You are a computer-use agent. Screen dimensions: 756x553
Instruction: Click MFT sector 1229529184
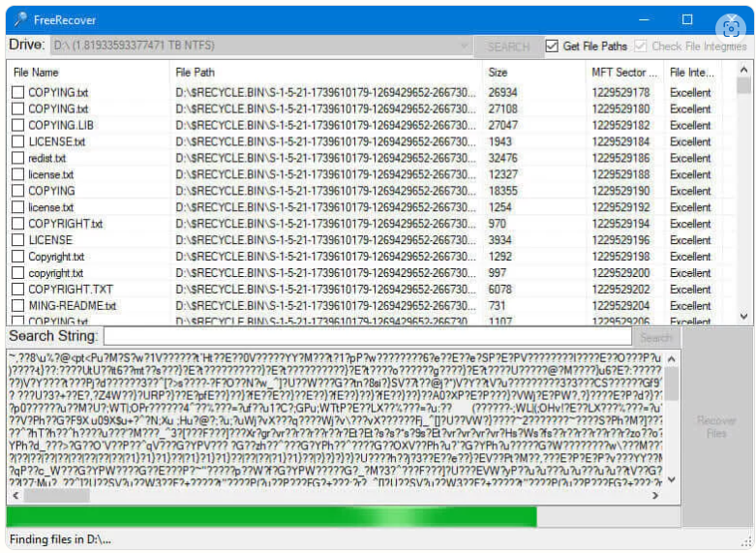click(x=620, y=141)
